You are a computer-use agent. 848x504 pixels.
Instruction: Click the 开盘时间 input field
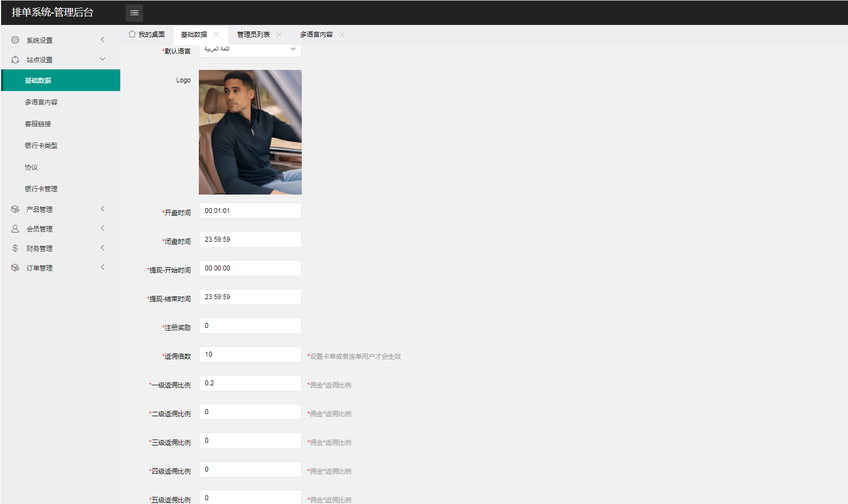click(250, 211)
